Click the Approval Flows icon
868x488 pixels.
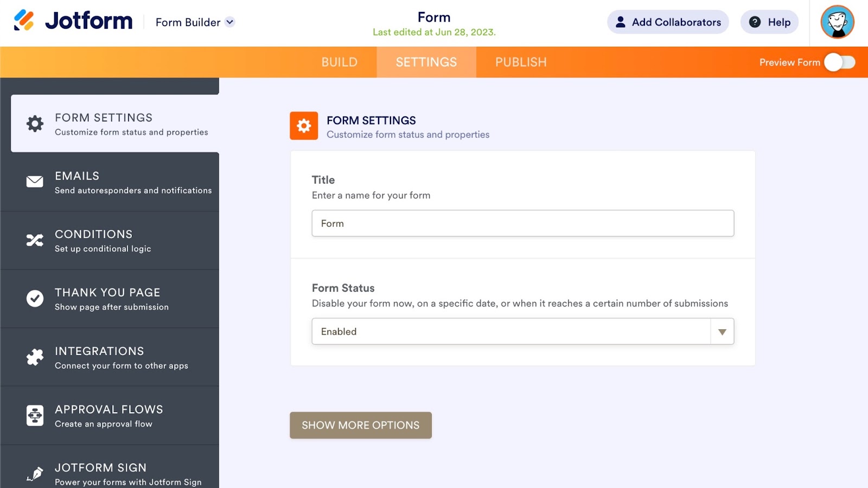tap(35, 415)
